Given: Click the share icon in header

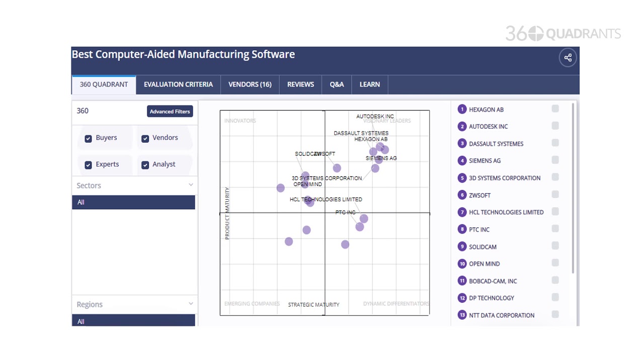Looking at the screenshot, I should coord(568,58).
